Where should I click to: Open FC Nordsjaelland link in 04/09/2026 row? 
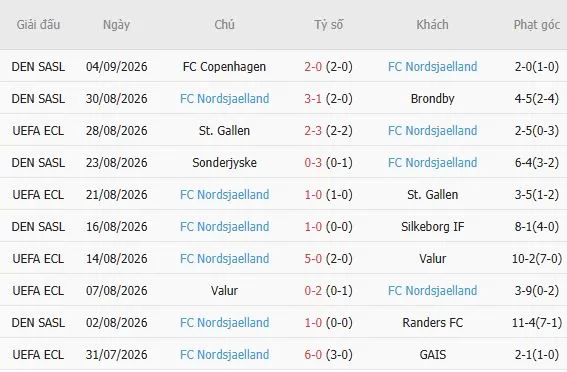[432, 67]
